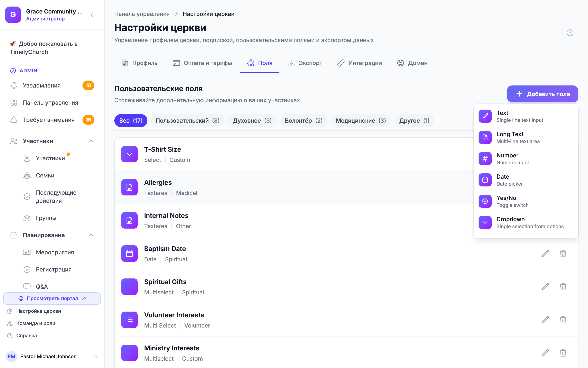The height and width of the screenshot is (368, 588).
Task: Switch to the Профиль tab
Action: (139, 63)
